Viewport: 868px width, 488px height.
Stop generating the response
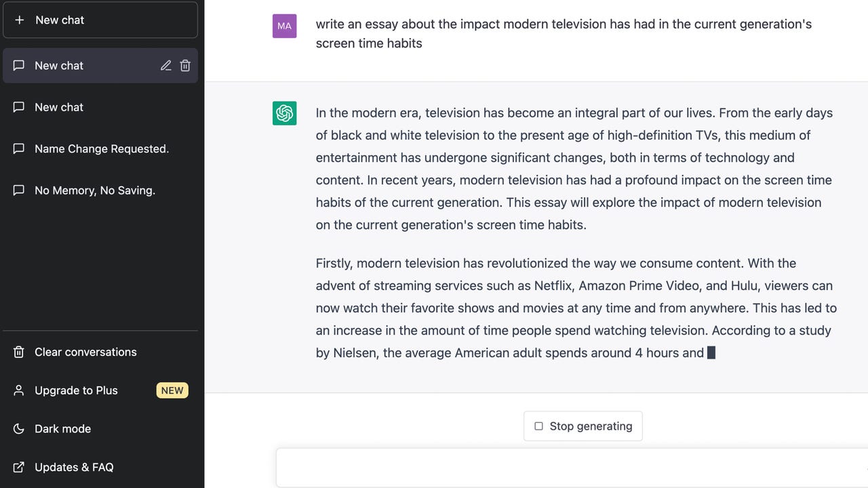click(583, 426)
